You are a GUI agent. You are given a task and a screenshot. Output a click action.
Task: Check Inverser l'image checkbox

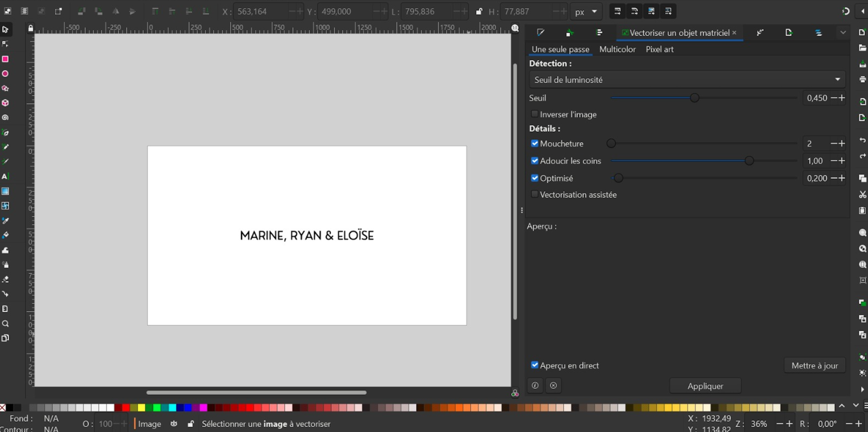(x=534, y=114)
